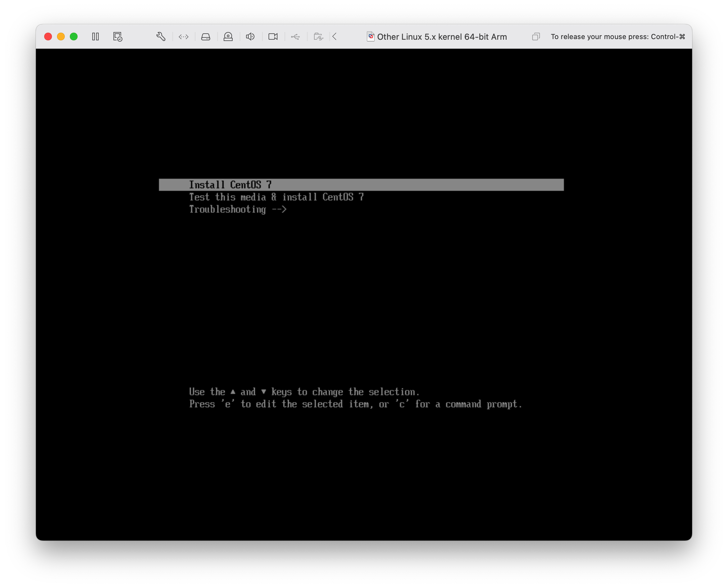Enter full screen with green button
The height and width of the screenshot is (588, 728).
pyautogui.click(x=74, y=37)
